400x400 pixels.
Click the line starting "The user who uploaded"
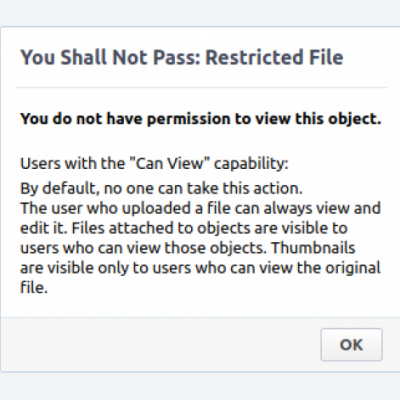point(200,208)
